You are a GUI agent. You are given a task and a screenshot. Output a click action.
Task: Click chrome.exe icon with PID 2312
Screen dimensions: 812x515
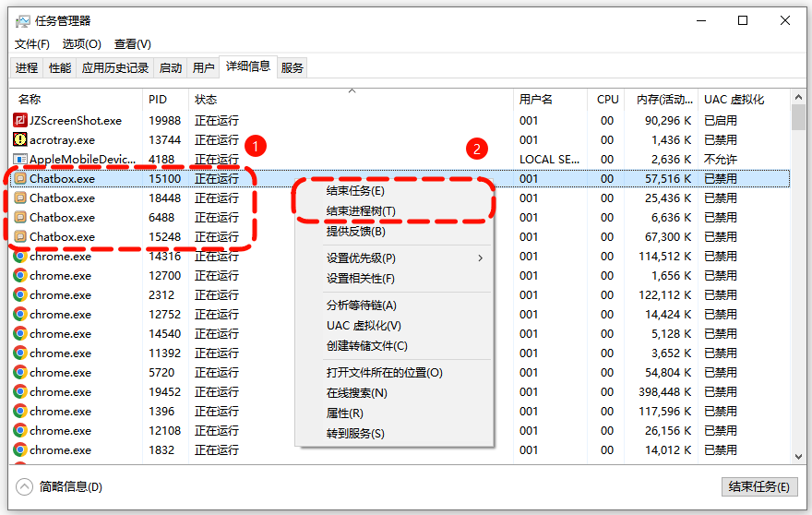point(19,294)
